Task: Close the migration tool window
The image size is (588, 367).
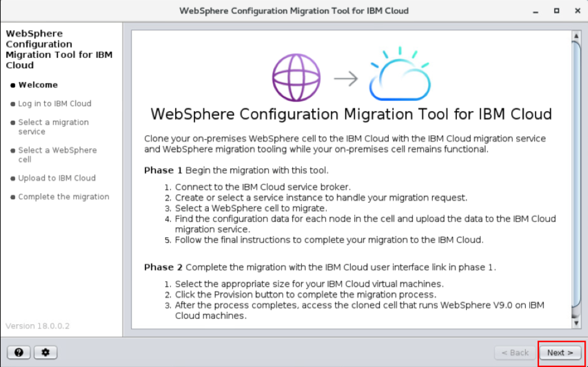Action: 576,11
